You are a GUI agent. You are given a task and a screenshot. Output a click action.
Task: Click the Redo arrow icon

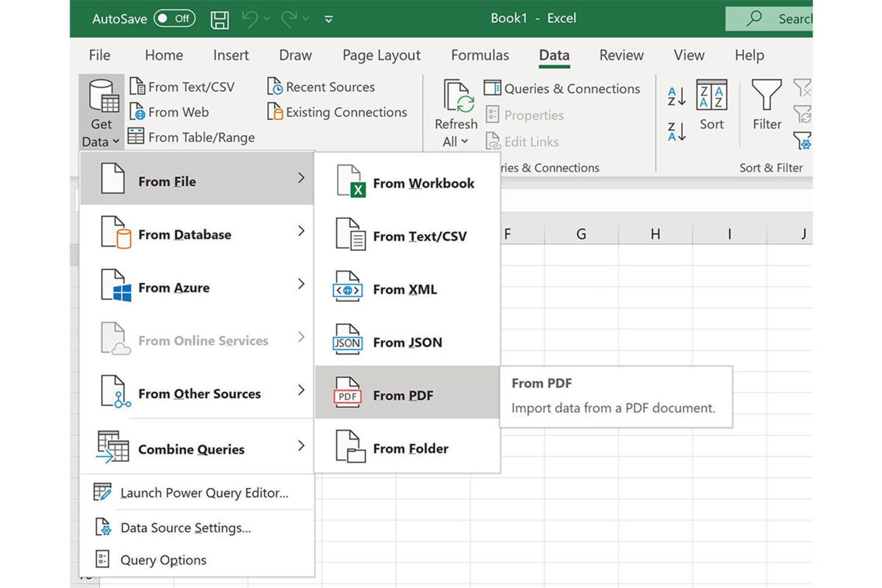click(x=289, y=19)
